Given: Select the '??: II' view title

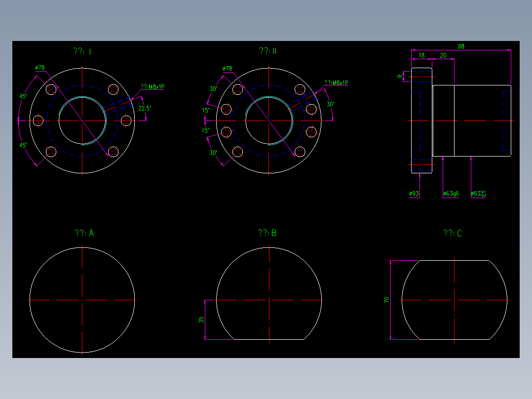Looking at the screenshot, I should [x=267, y=51].
